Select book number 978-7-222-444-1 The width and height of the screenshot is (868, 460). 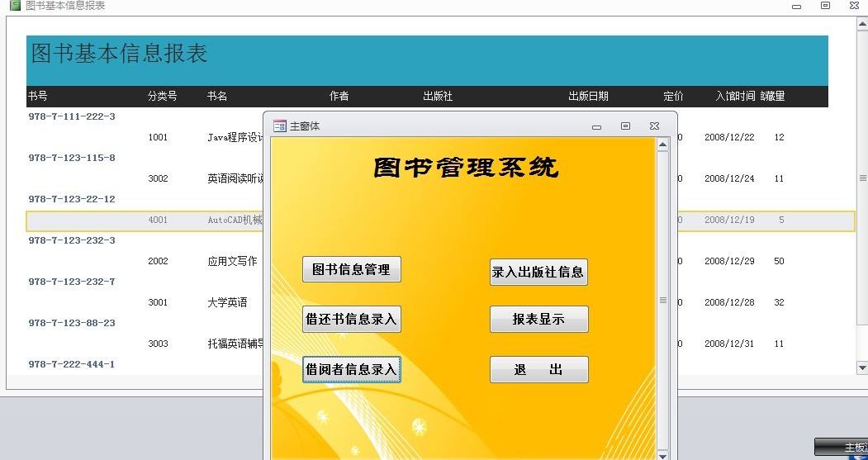tap(72, 364)
